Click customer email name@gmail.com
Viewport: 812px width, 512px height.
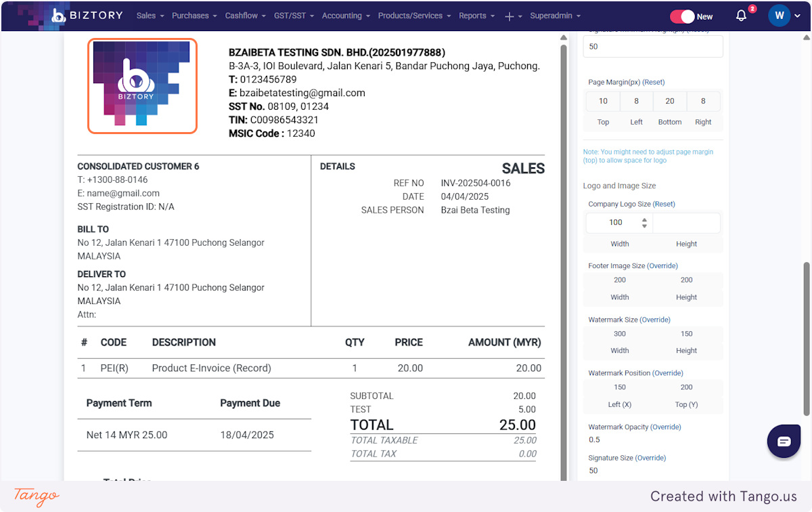pyautogui.click(x=123, y=194)
